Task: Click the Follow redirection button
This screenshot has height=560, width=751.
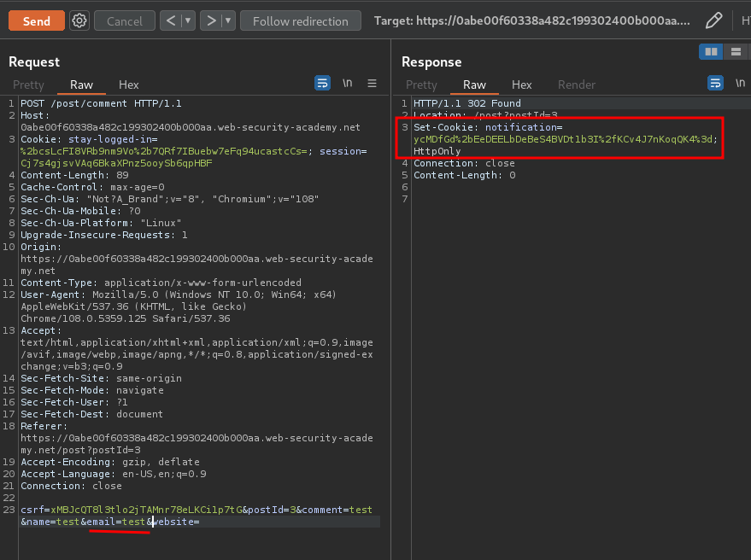Action: (300, 21)
